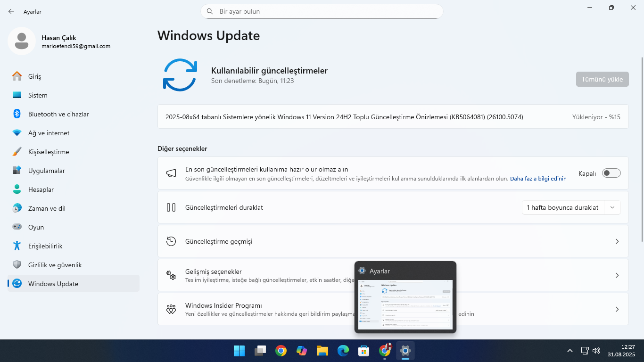Click the Tümünü yükle button
Viewport: 644px width, 362px height.
pyautogui.click(x=602, y=79)
